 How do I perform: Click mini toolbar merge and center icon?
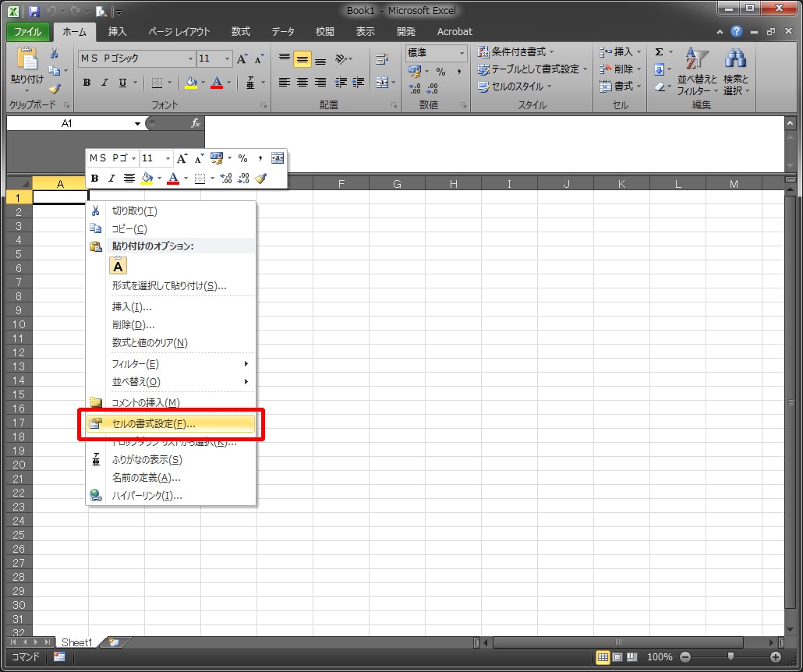click(x=277, y=158)
